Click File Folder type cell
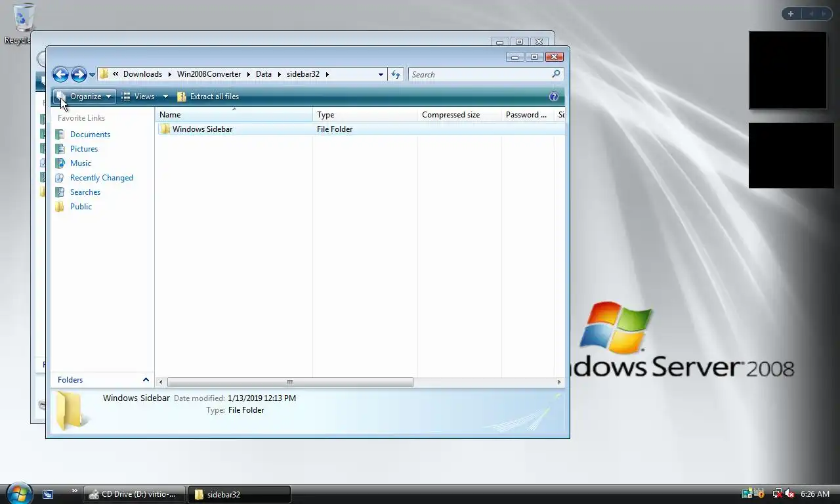This screenshot has height=504, width=840. [x=335, y=129]
